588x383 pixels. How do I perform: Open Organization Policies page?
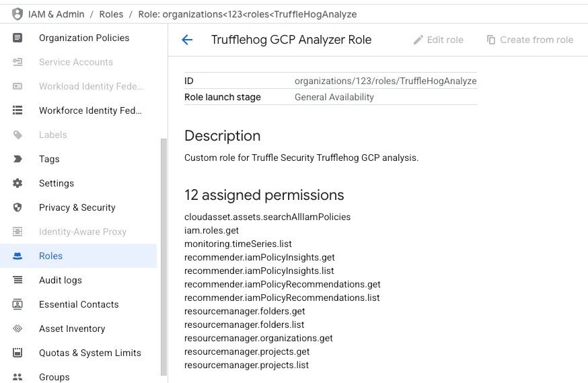84,38
